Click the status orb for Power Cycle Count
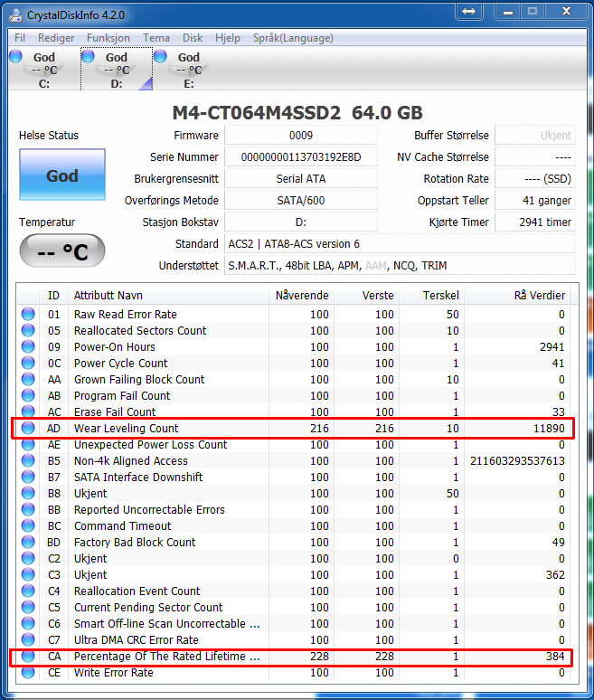This screenshot has width=594, height=700. (x=28, y=363)
